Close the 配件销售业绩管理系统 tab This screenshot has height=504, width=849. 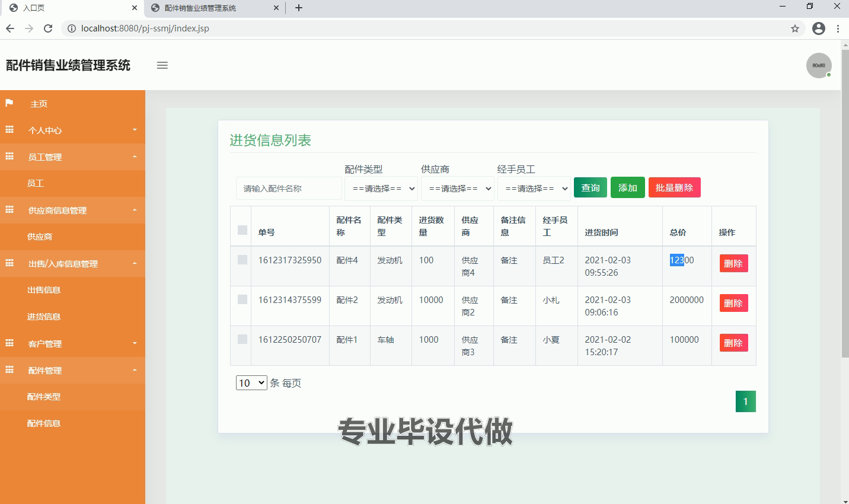276,8
